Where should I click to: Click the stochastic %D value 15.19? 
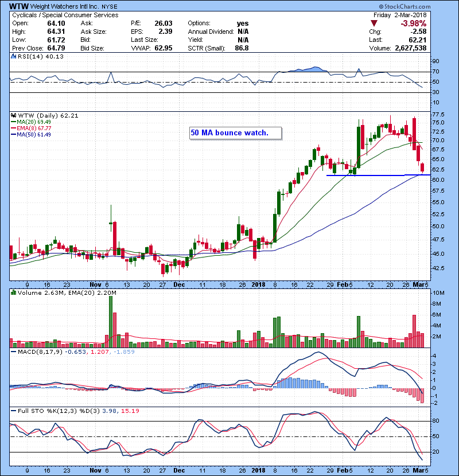coord(130,411)
